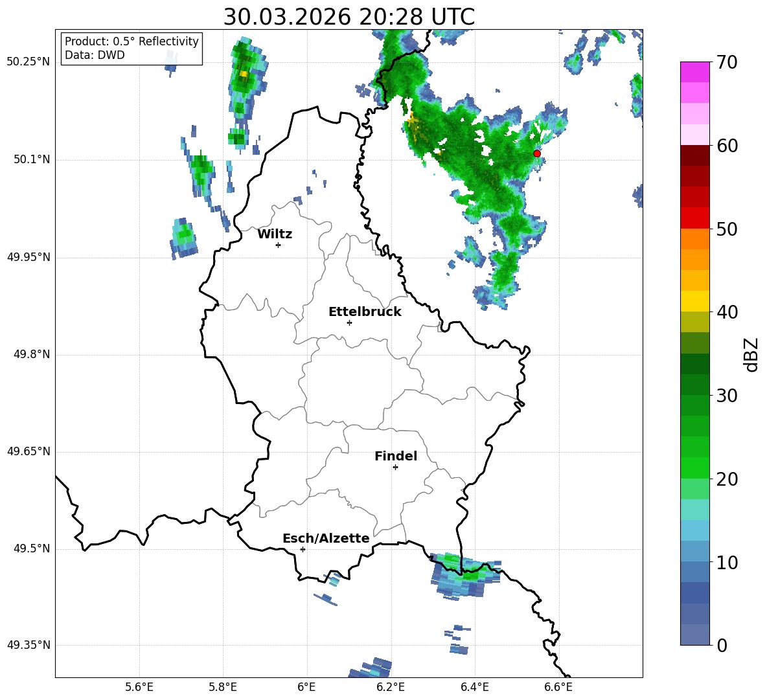This screenshot has height=700, width=767.
Task: Click the 49.5°N latitude label
Action: pyautogui.click(x=32, y=548)
